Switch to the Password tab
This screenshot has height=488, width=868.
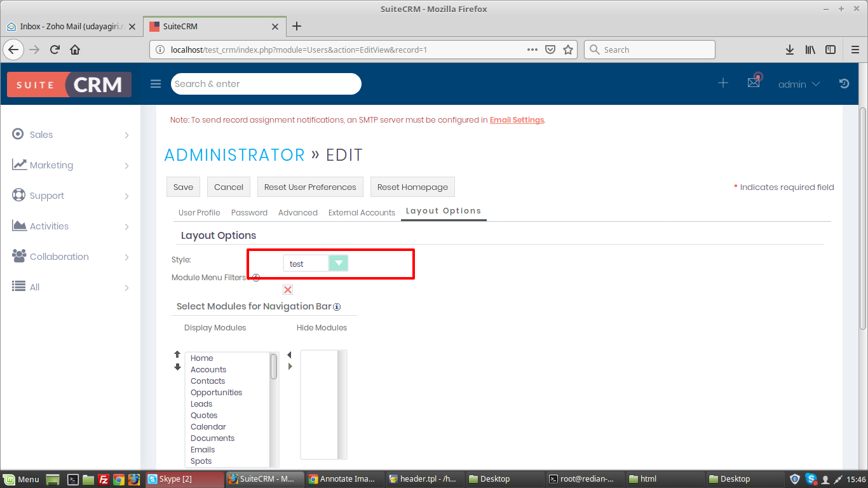point(249,213)
